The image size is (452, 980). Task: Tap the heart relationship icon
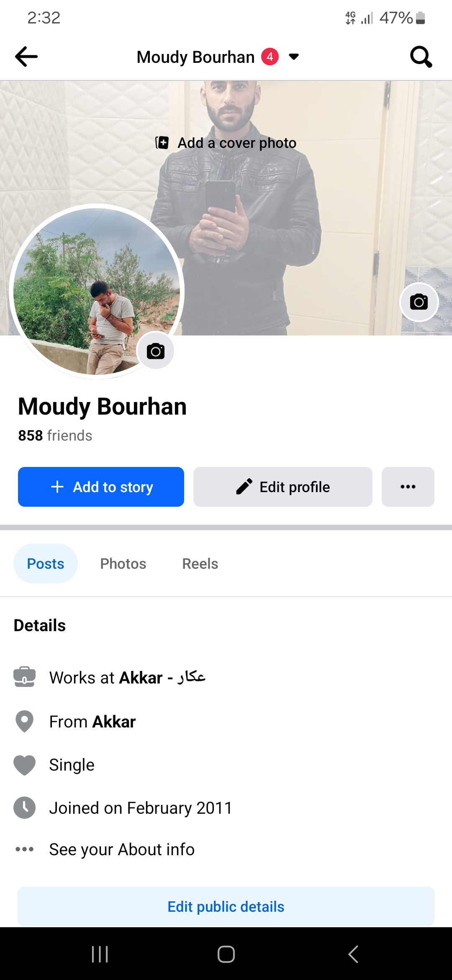pyautogui.click(x=24, y=765)
